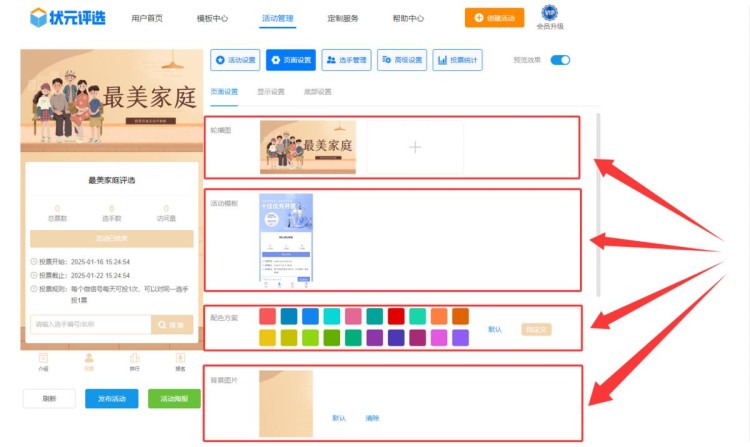
Task: Pick the red color scheme swatch
Action: click(x=396, y=316)
